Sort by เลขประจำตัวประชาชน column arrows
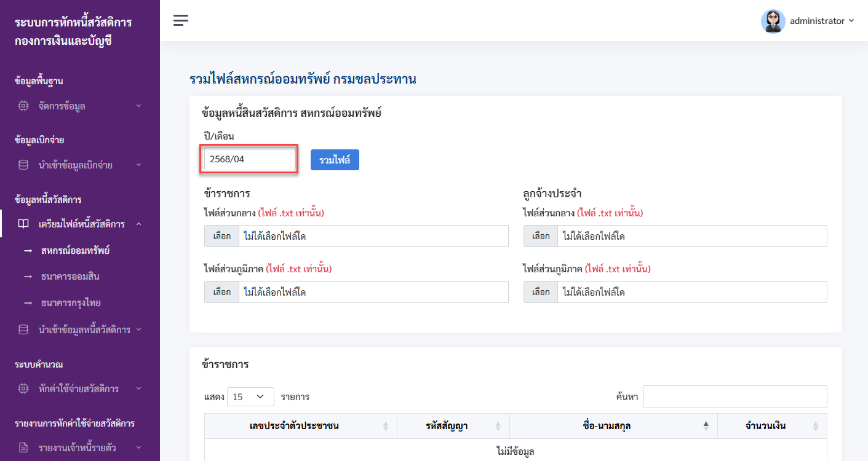 (386, 426)
